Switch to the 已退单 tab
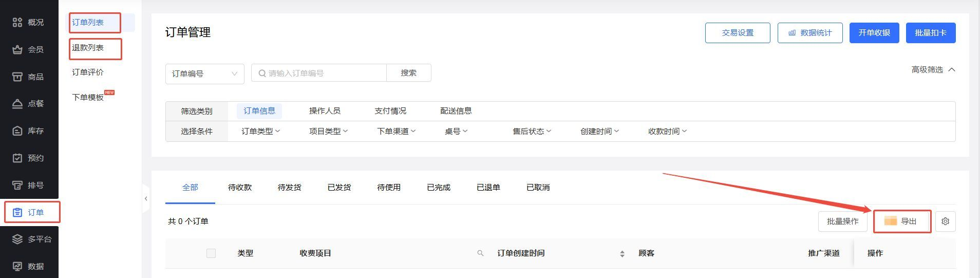The image size is (980, 278). tap(488, 188)
